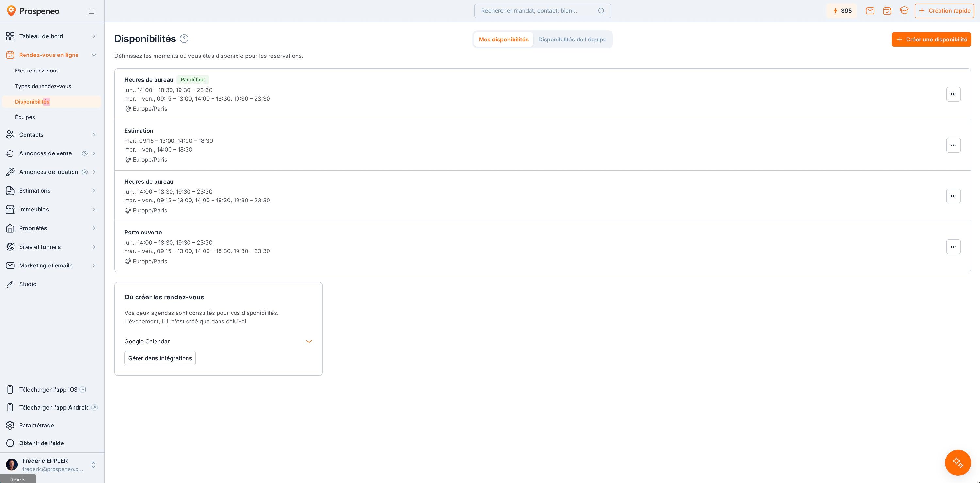The height and width of the screenshot is (483, 980).
Task: Open the graduation cap training icon
Action: coord(904,11)
